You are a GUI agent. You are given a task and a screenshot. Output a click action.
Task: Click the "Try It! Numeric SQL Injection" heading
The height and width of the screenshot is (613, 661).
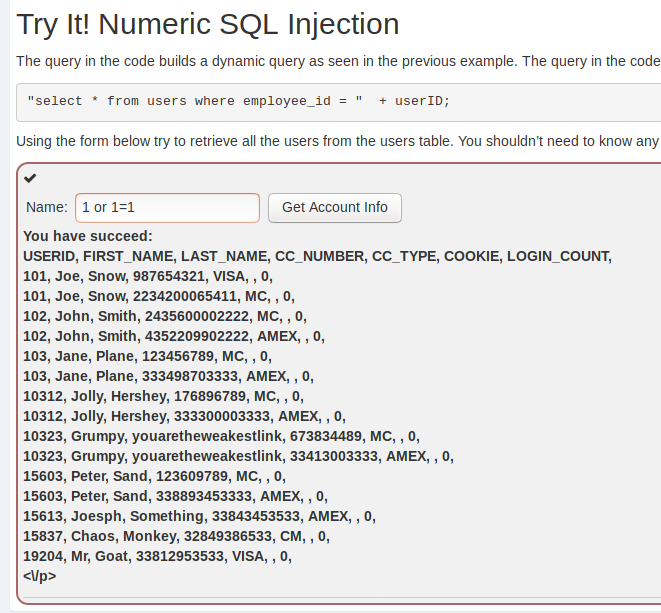tap(208, 24)
